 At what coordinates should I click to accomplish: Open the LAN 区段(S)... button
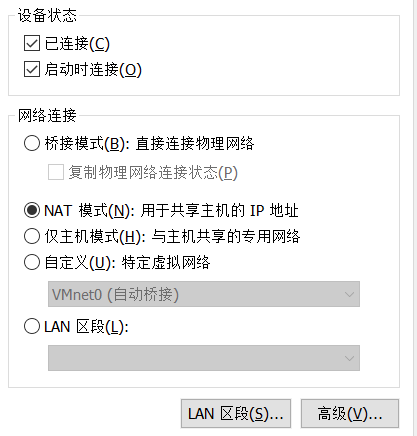pos(236,414)
